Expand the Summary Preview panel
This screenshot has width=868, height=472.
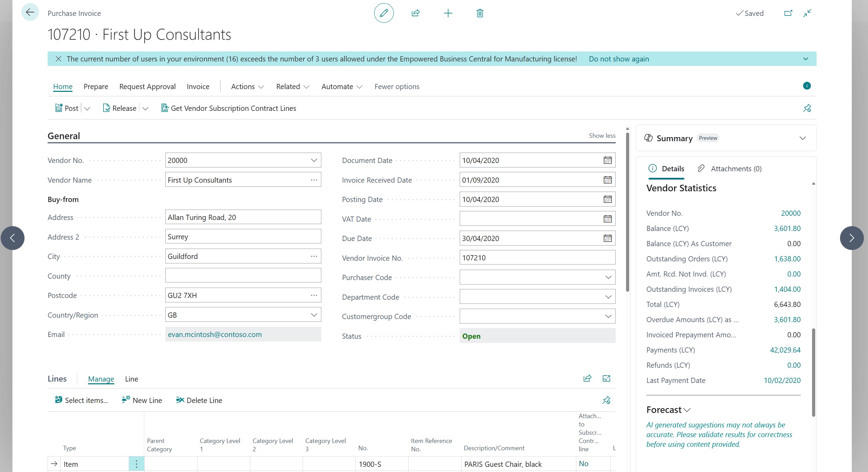pyautogui.click(x=803, y=138)
